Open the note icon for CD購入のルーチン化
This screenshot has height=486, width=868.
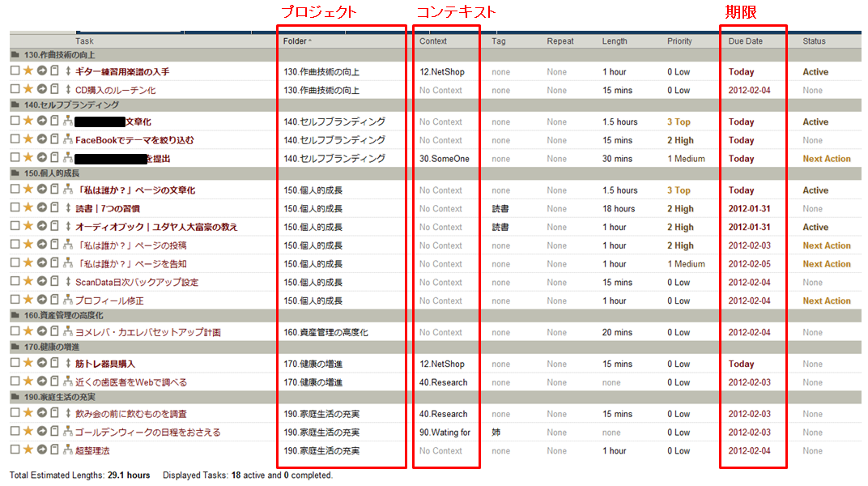tap(54, 90)
